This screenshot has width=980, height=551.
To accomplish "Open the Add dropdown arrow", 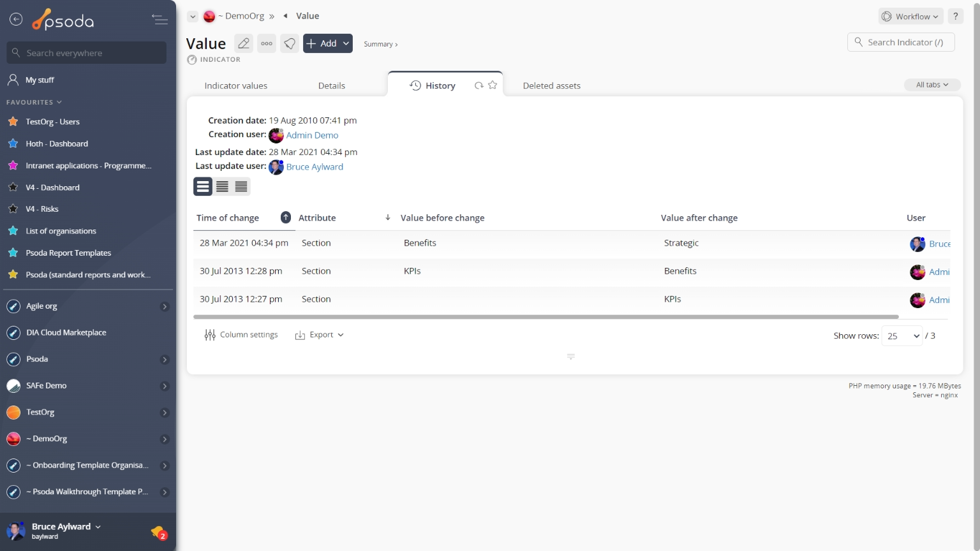I will [x=346, y=43].
